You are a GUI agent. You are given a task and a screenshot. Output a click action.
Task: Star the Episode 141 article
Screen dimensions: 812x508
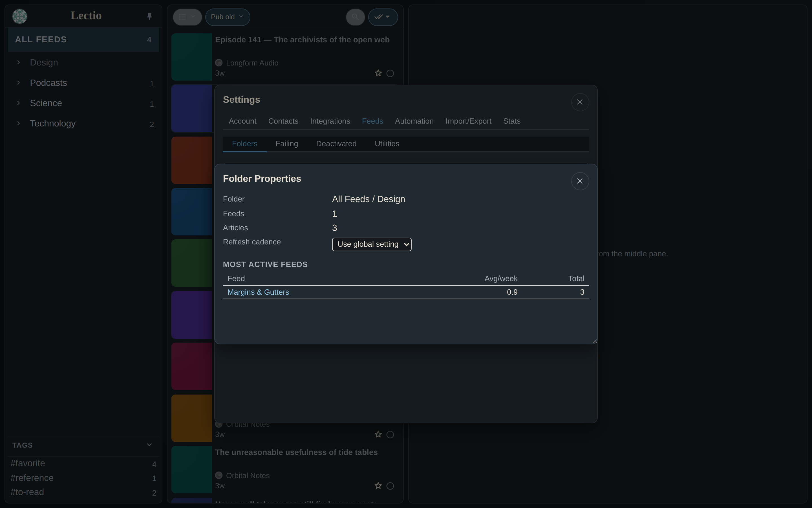(378, 73)
